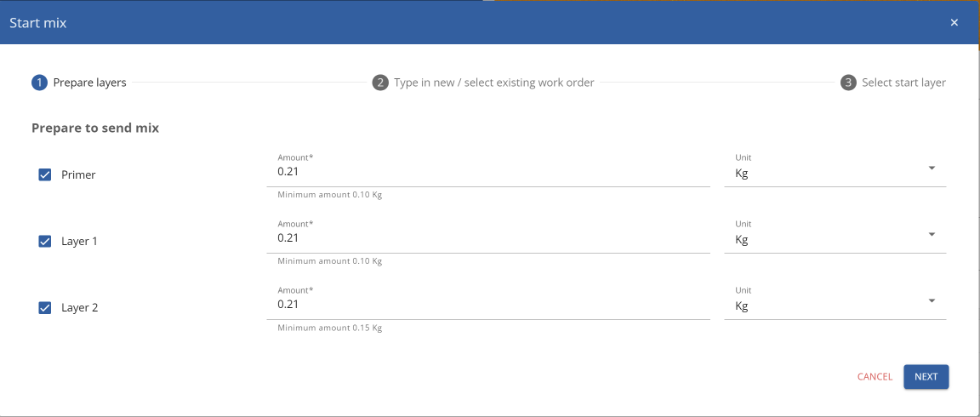The height and width of the screenshot is (417, 980).
Task: Click step 2 circle icon
Action: pyautogui.click(x=380, y=83)
